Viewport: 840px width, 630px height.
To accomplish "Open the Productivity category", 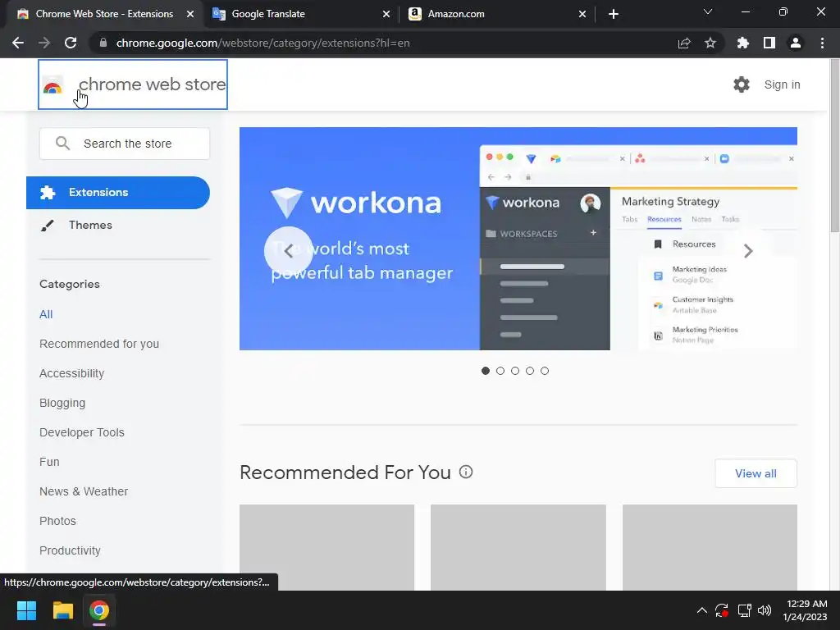I will tap(71, 550).
